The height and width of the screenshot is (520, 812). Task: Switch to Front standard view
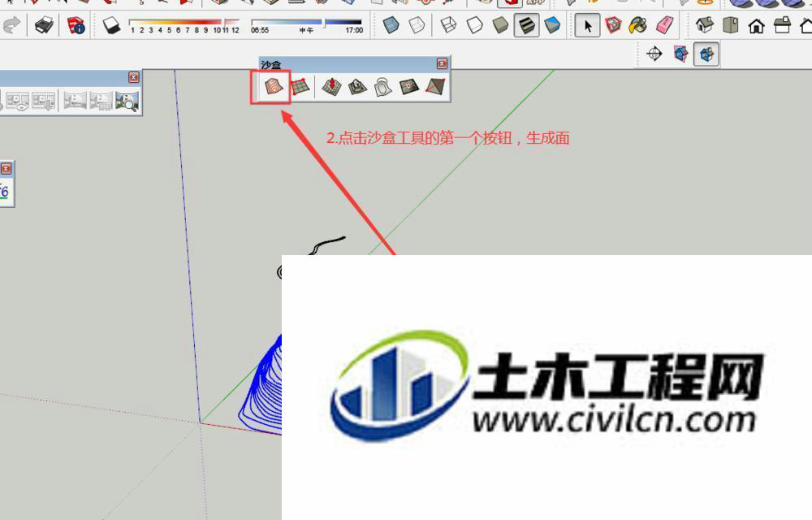click(756, 25)
